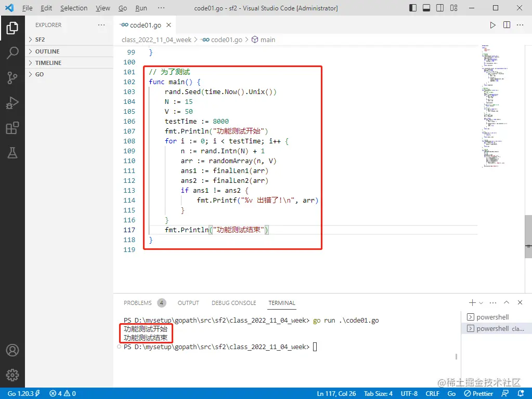Open the Run menu
Image resolution: width=532 pixels, height=399 pixels.
click(x=141, y=8)
